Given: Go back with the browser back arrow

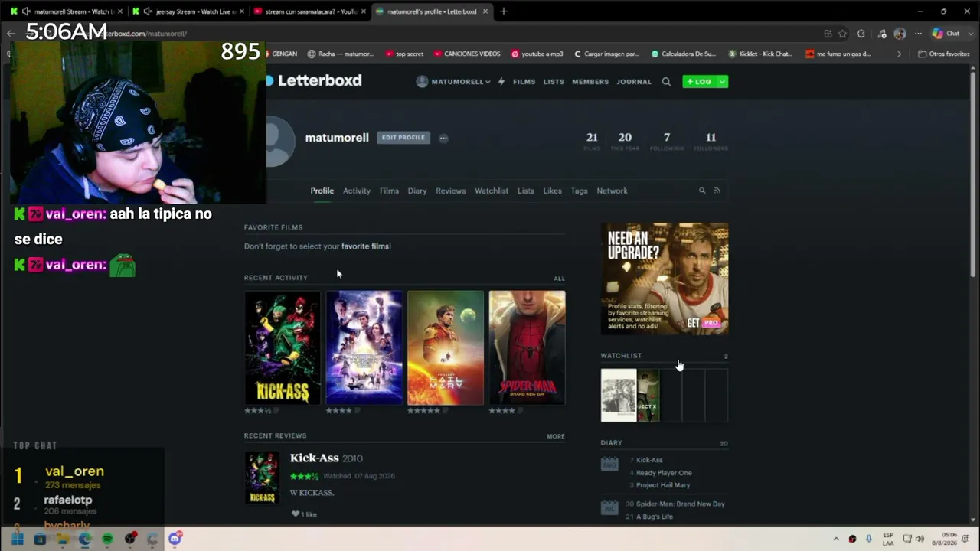Looking at the screenshot, I should [x=11, y=34].
